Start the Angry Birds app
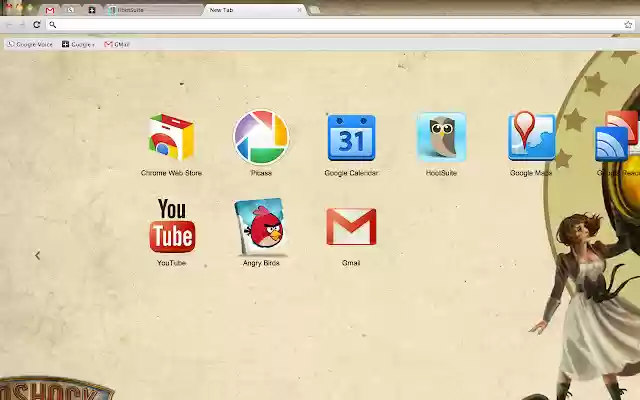Viewport: 640px width, 400px height. click(261, 227)
